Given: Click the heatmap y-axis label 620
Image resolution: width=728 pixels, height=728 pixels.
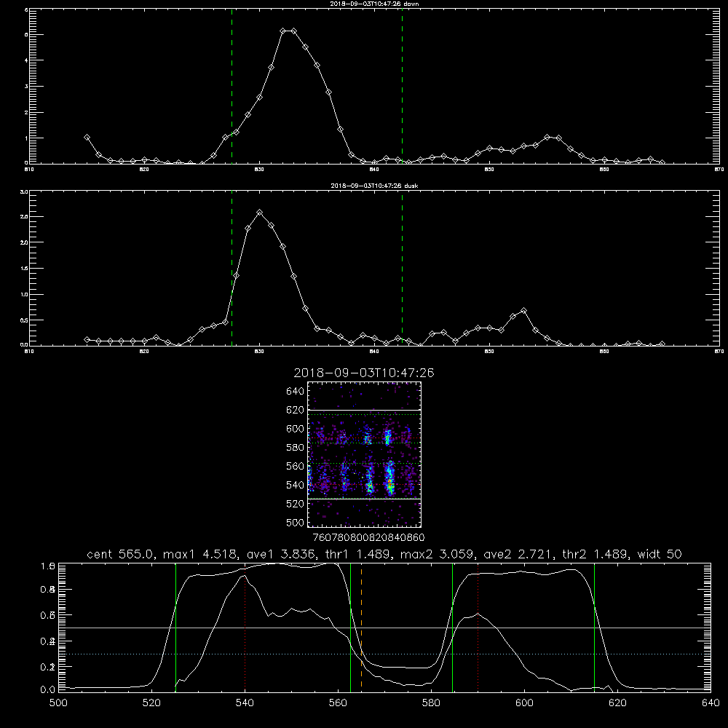Looking at the screenshot, I should tap(296, 410).
